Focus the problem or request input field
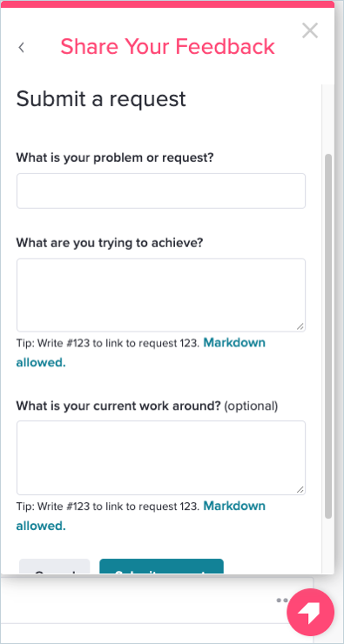Image resolution: width=344 pixels, height=644 pixels. coord(161,191)
